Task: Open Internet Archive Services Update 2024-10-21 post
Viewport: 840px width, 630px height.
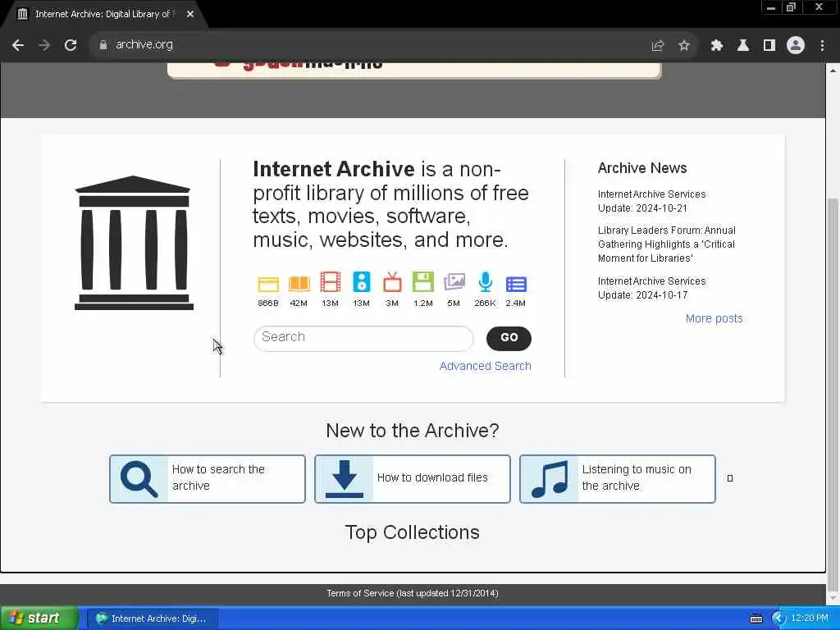Action: point(651,201)
